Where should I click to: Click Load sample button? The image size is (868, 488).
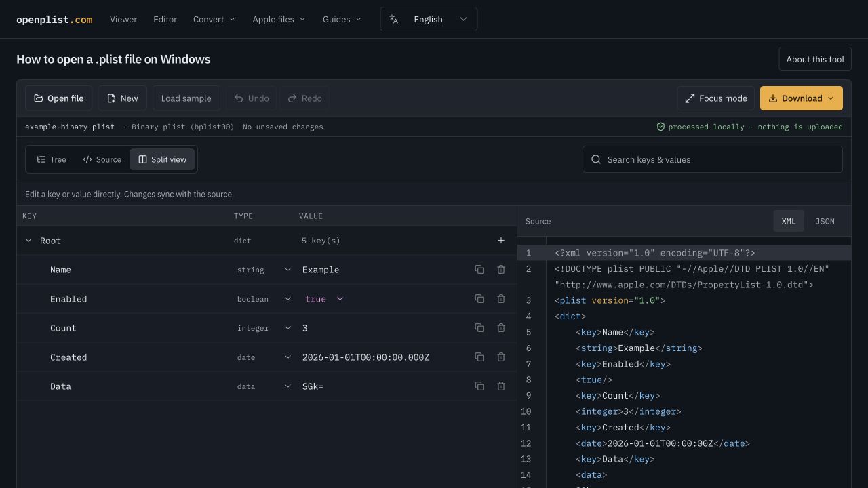(186, 98)
